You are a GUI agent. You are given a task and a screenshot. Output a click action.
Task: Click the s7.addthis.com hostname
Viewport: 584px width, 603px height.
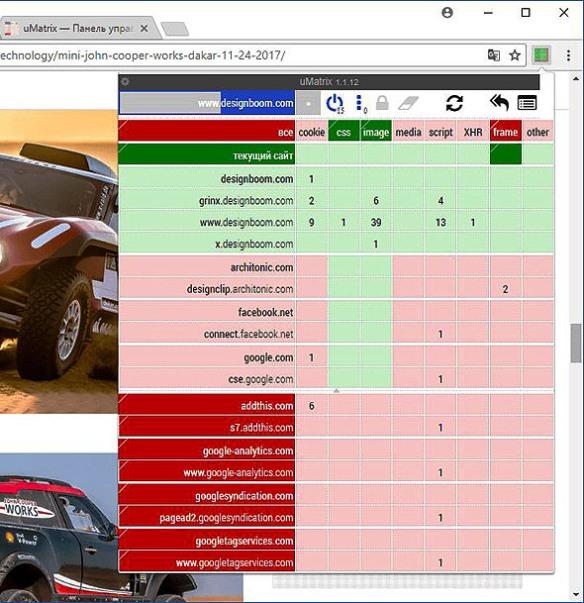[207, 427]
